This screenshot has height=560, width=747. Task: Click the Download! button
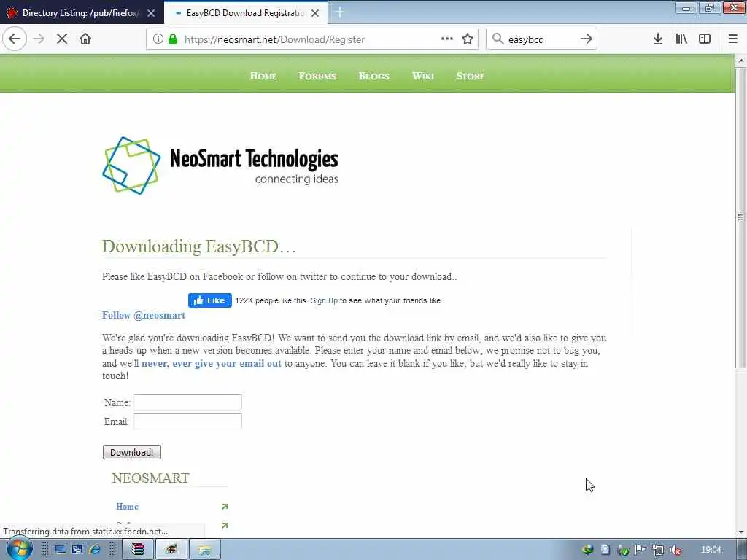[132, 452]
